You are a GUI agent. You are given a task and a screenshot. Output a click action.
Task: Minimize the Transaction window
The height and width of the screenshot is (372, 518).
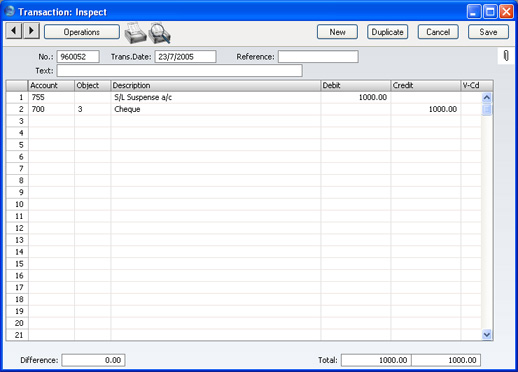click(474, 12)
